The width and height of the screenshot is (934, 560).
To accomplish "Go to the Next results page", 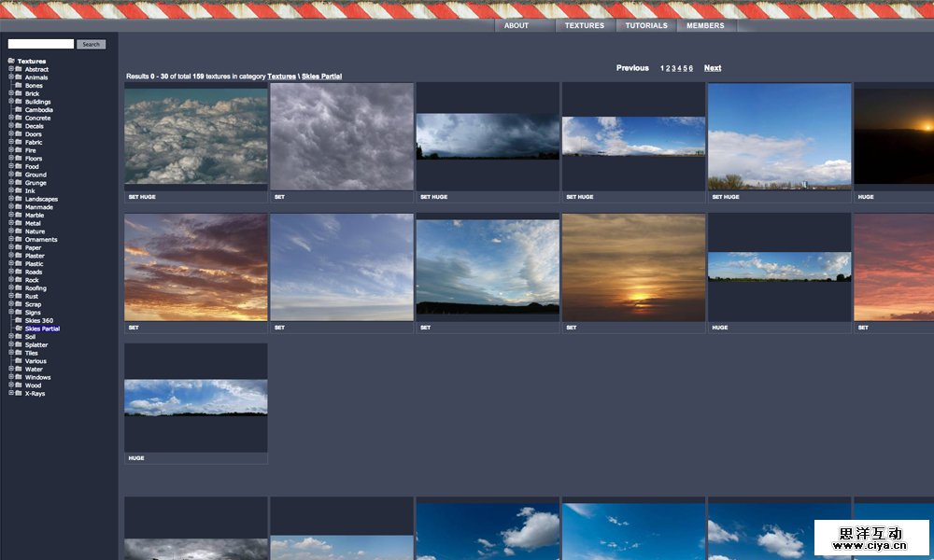I will tap(713, 68).
